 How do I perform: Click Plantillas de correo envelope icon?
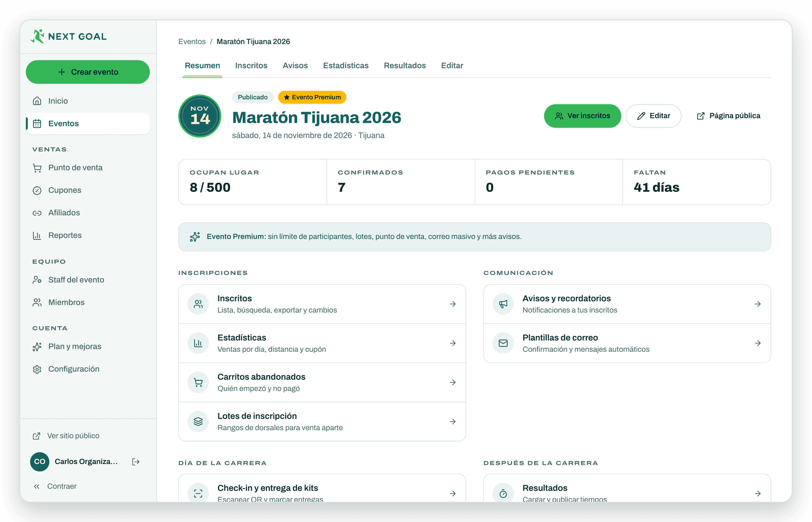503,343
